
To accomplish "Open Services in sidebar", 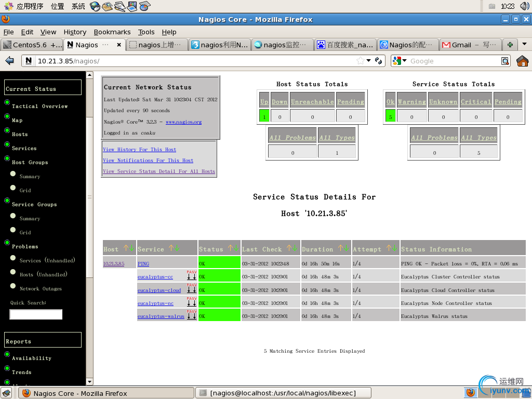I will tap(24, 148).
